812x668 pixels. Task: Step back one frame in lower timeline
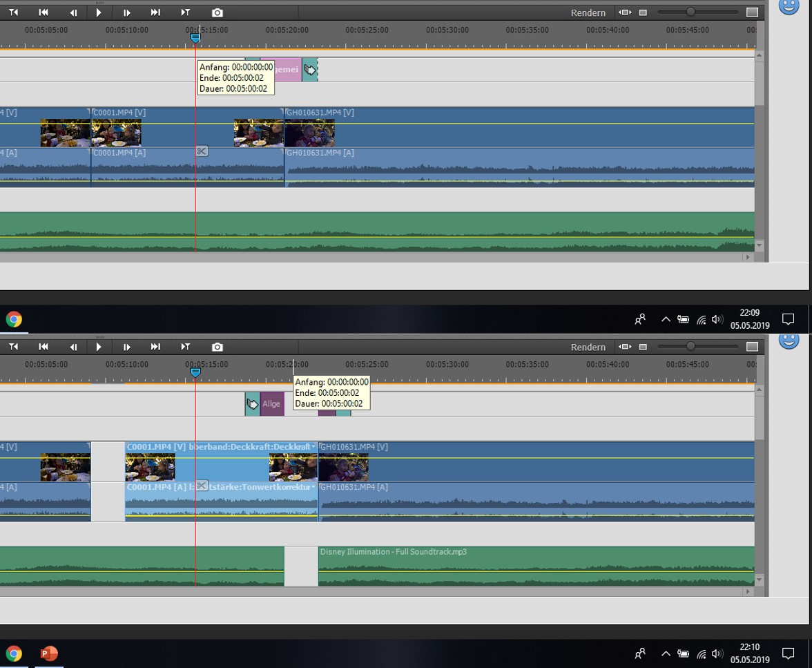pyautogui.click(x=73, y=347)
